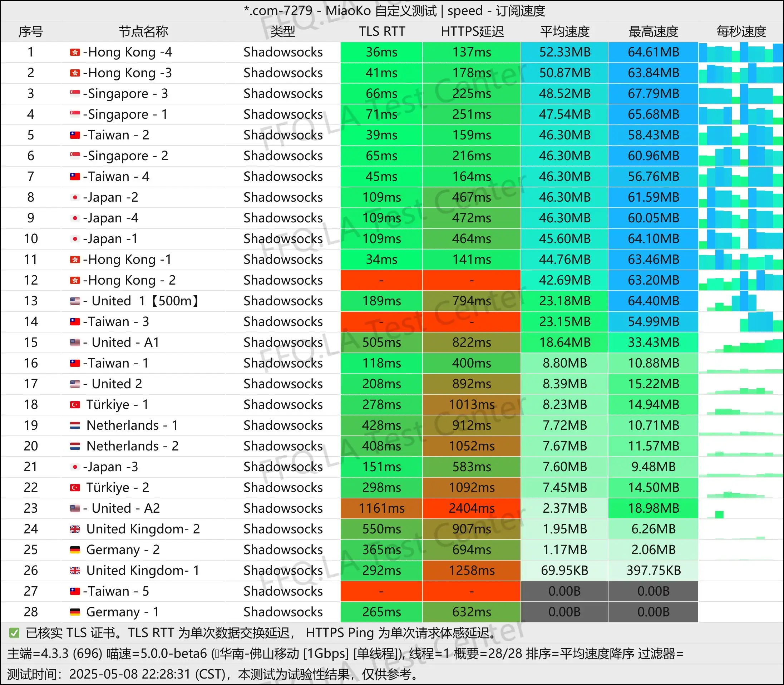Click the Netherlands flag beside Netherlands - 1
Viewport: 784px width, 685px height.
[75, 425]
